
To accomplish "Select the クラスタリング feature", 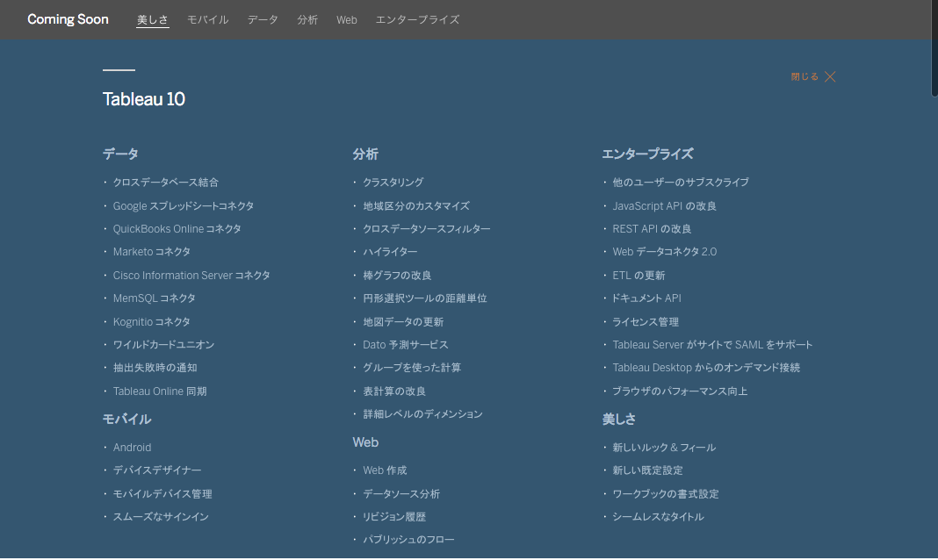I will [392, 182].
